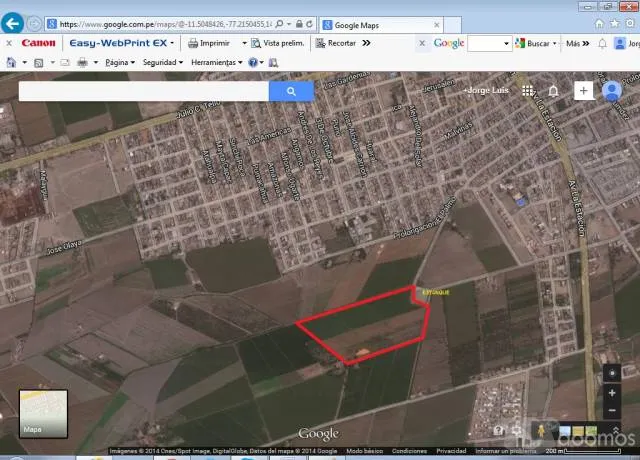Image resolution: width=640 pixels, height=460 pixels.
Task: Open Favorites with the star icon
Action: [615, 24]
